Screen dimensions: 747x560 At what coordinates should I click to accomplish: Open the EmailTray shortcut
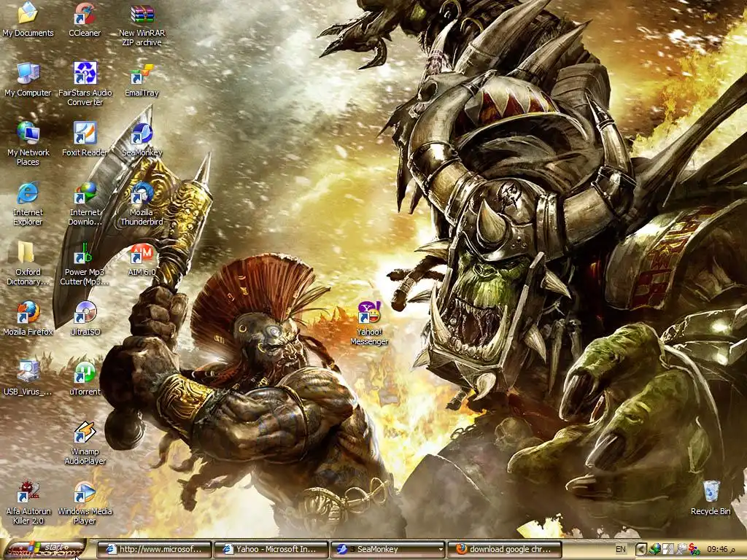coord(142,79)
